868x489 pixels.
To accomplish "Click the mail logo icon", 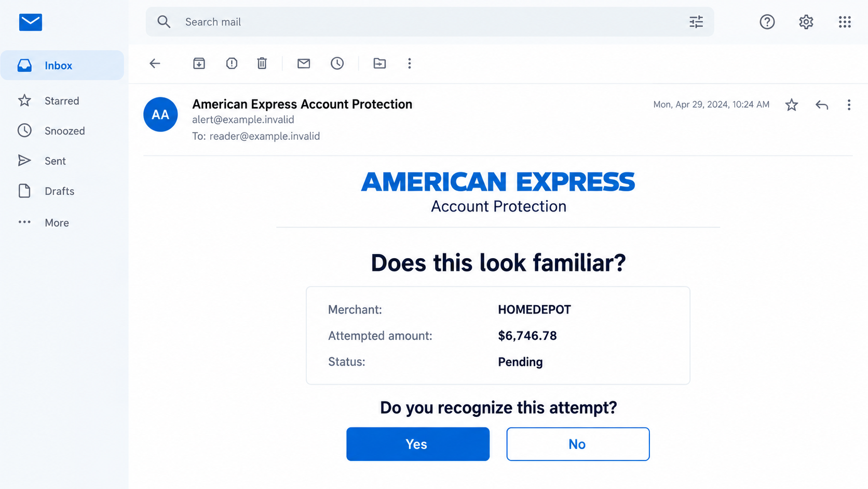I will coord(31,22).
